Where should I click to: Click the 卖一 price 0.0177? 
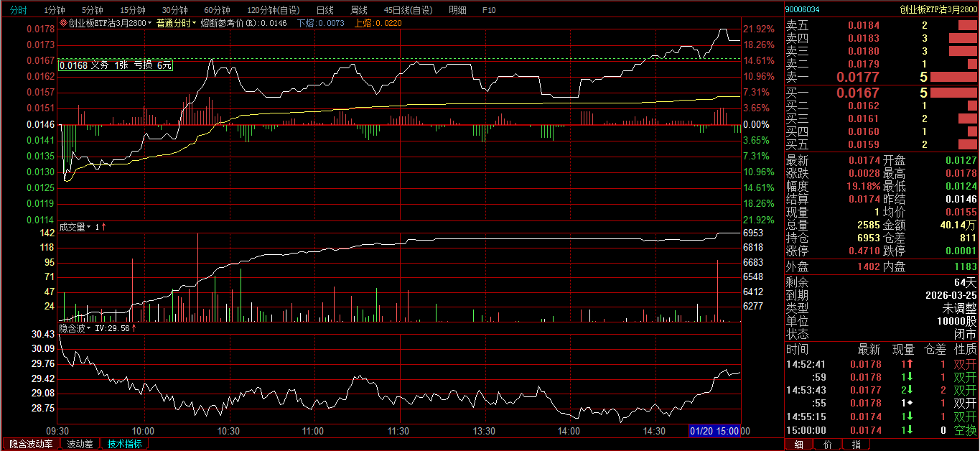pos(858,77)
